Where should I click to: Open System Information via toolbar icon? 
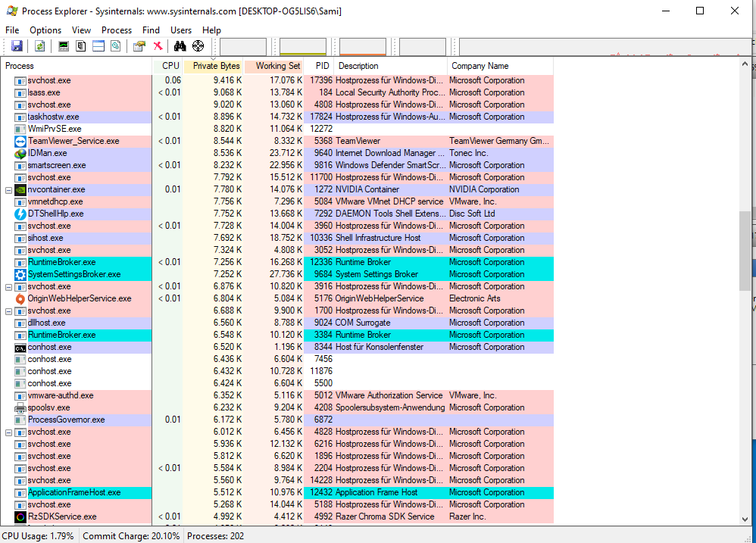[x=63, y=45]
